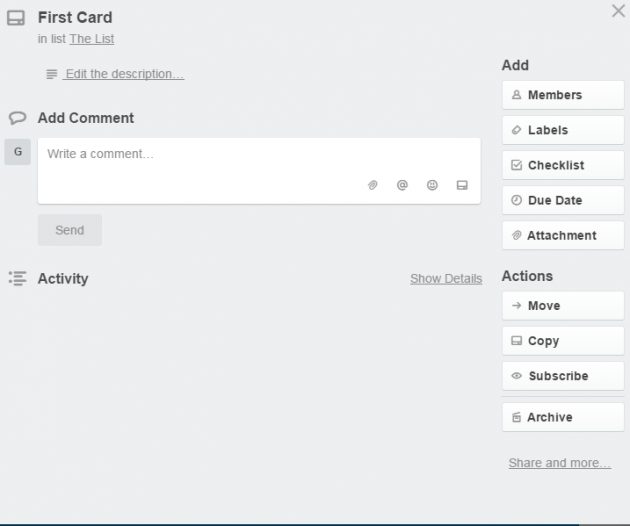Move this card to another list
The image size is (630, 526).
tap(562, 306)
